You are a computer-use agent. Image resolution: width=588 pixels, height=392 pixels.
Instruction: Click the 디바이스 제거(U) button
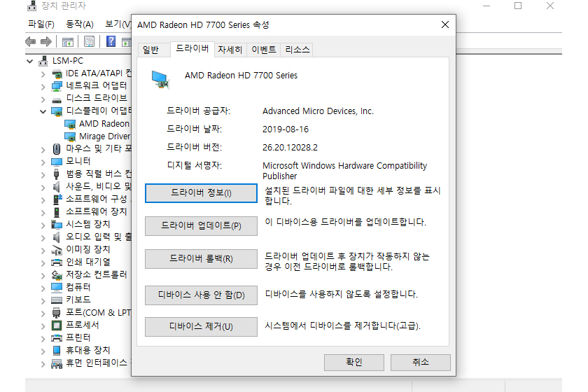(x=202, y=327)
